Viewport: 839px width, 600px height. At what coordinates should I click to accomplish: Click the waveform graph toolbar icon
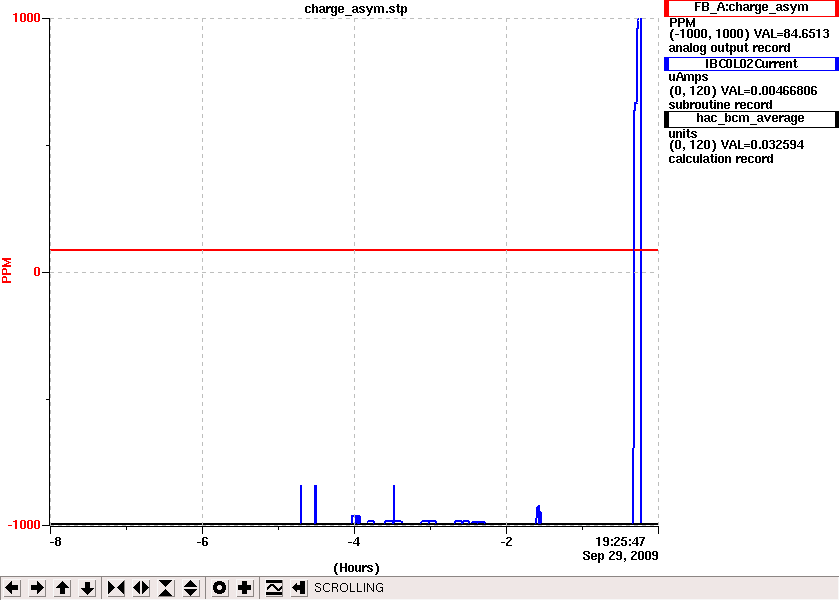(274, 588)
